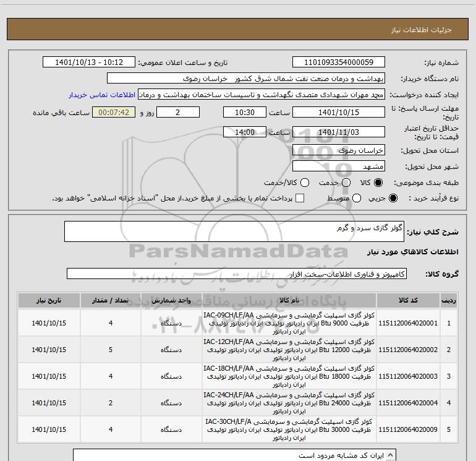
Task: Select the کالا/خدمت radio button
Action: click(x=305, y=183)
